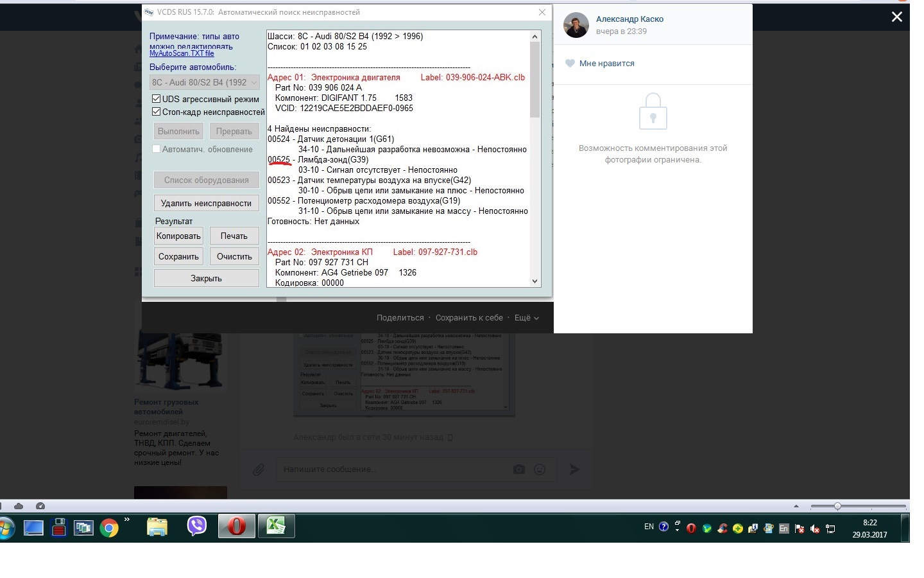Send the message with the arrow icon
The height and width of the screenshot is (578, 924).
574,469
